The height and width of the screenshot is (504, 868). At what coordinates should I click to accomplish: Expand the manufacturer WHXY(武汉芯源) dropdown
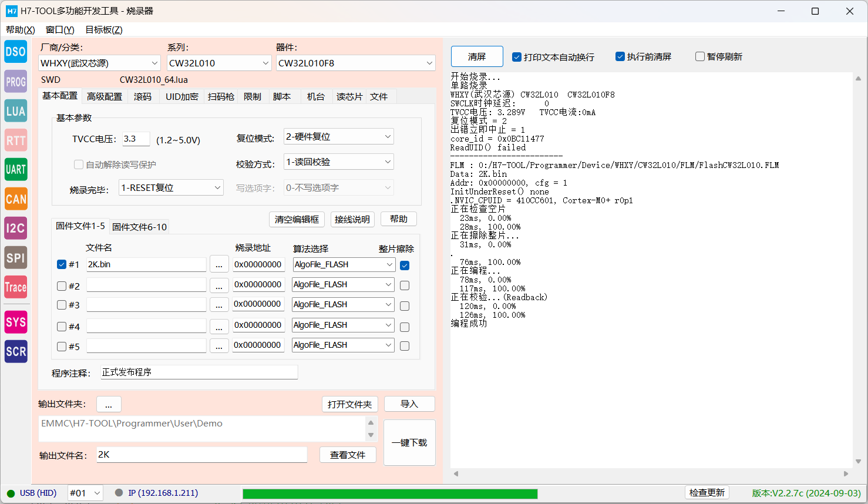[99, 63]
